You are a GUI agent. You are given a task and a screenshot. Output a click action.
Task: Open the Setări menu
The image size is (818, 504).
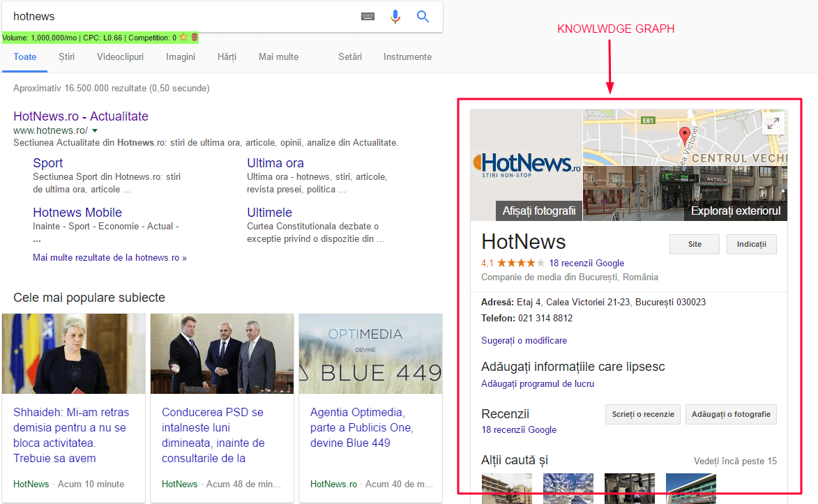point(349,57)
